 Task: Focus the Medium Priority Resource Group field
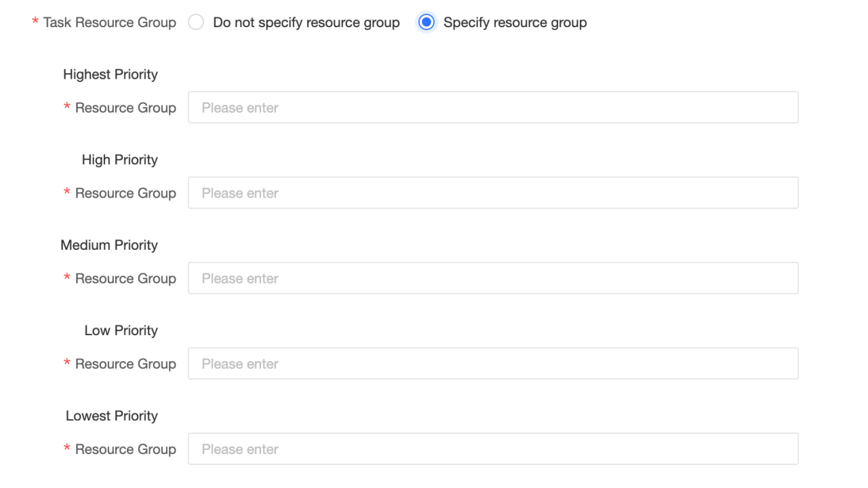(x=493, y=279)
